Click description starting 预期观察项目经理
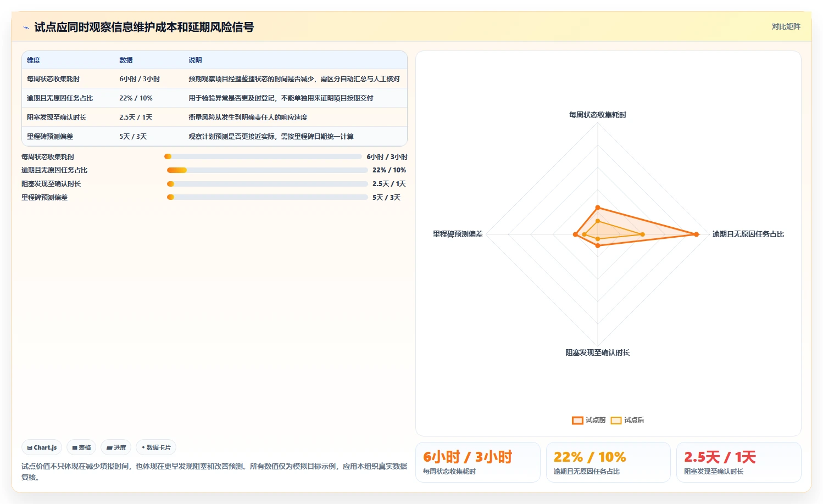The image size is (823, 504). pyautogui.click(x=294, y=79)
